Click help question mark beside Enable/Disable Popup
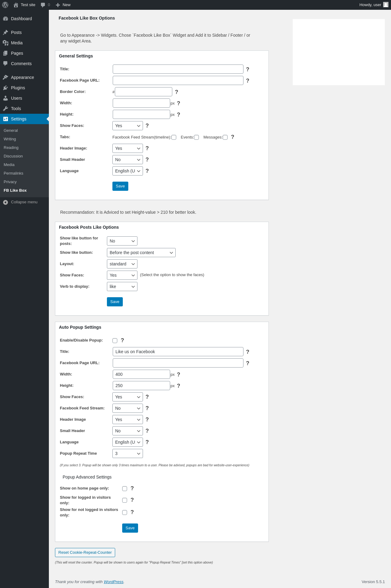This screenshot has height=588, width=391. click(122, 340)
